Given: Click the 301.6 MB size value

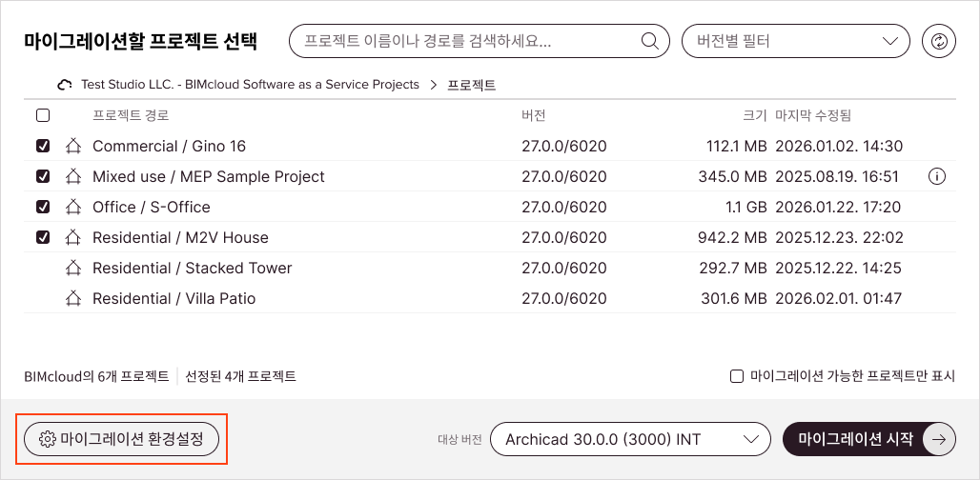Looking at the screenshot, I should [x=734, y=298].
